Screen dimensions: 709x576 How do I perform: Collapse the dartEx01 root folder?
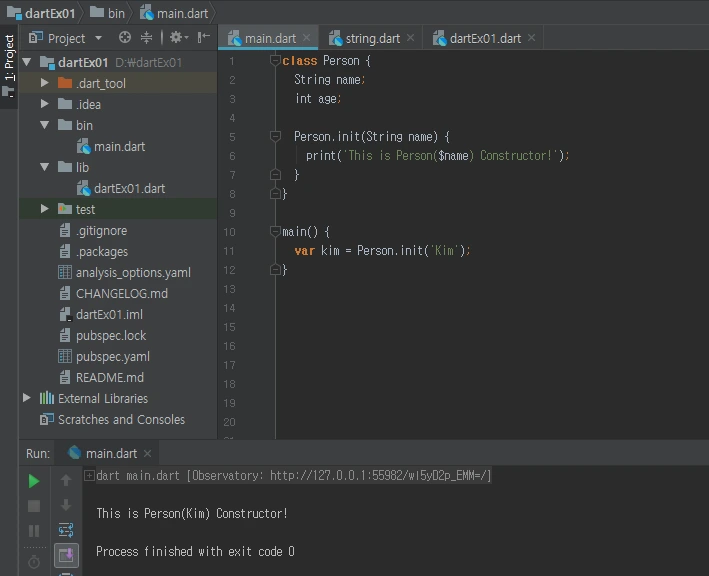tap(27, 62)
